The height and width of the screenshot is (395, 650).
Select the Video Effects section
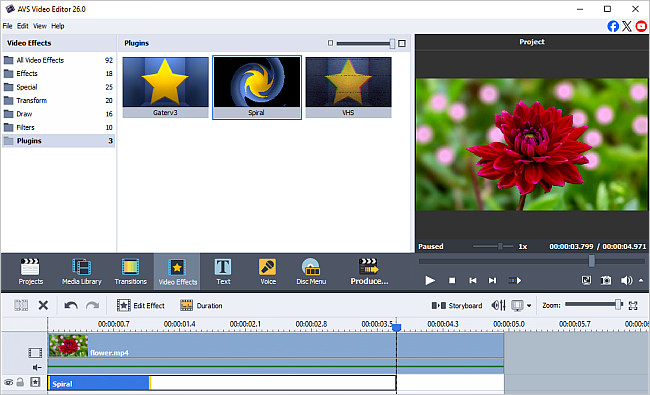(177, 272)
